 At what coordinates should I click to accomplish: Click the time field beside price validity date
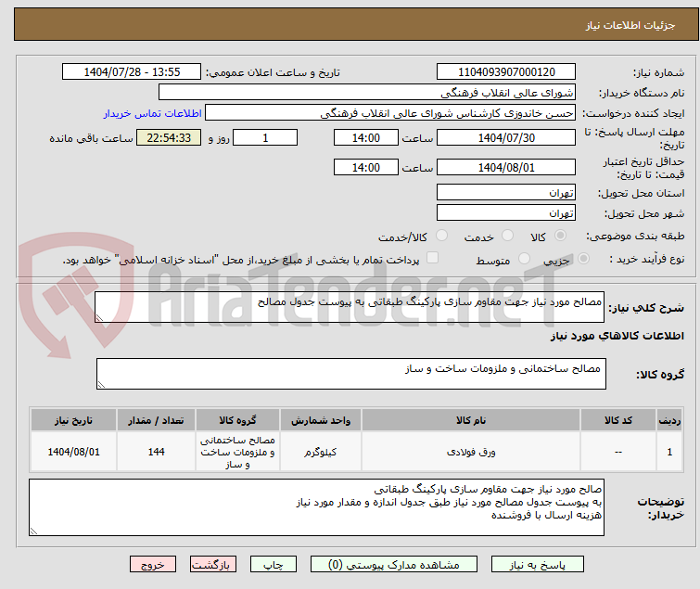point(365,168)
